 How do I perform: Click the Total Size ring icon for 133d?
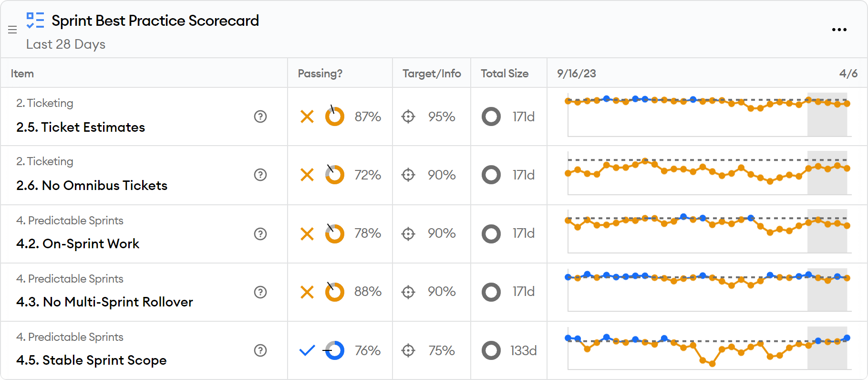click(491, 350)
